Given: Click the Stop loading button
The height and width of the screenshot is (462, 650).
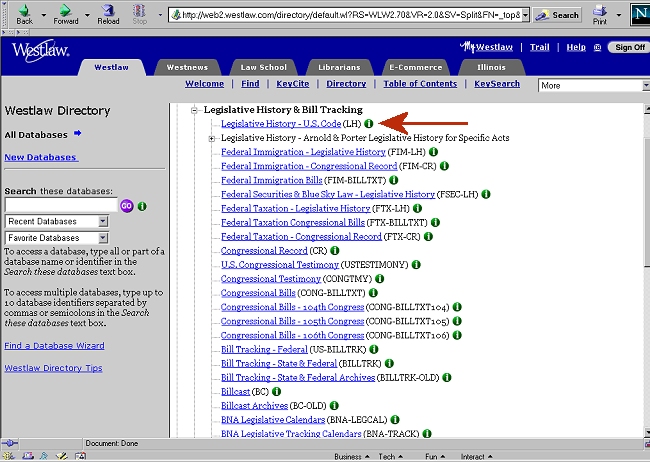Looking at the screenshot, I should [139, 14].
